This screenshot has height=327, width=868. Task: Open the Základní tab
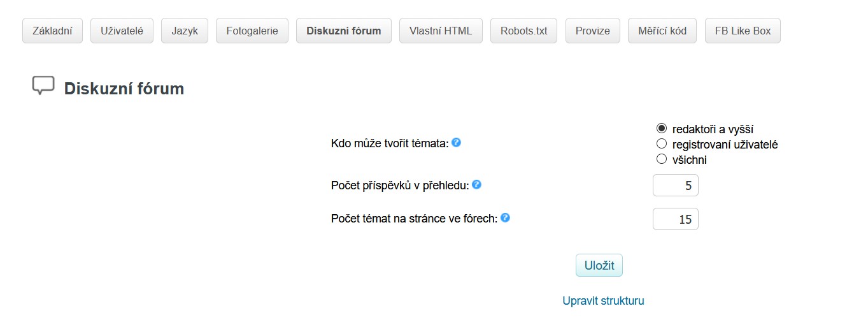pyautogui.click(x=52, y=31)
